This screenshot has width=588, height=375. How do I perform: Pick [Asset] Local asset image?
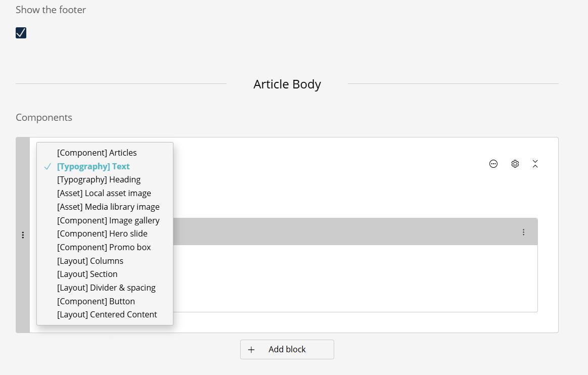coord(105,193)
